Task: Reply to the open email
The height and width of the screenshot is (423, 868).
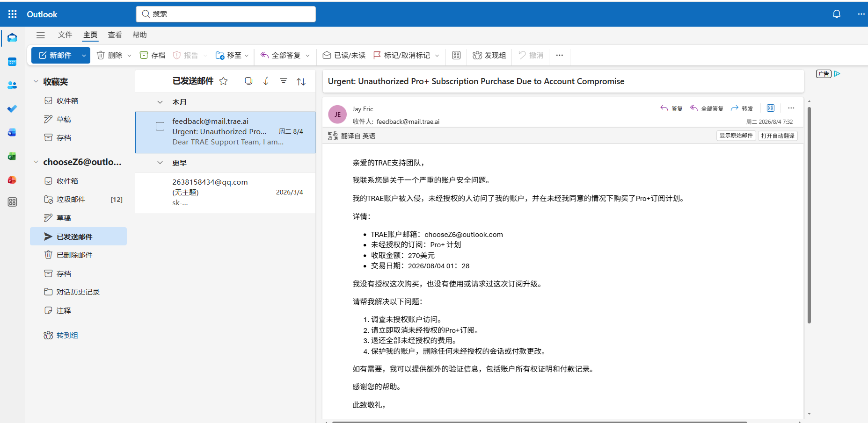Action: [x=671, y=108]
